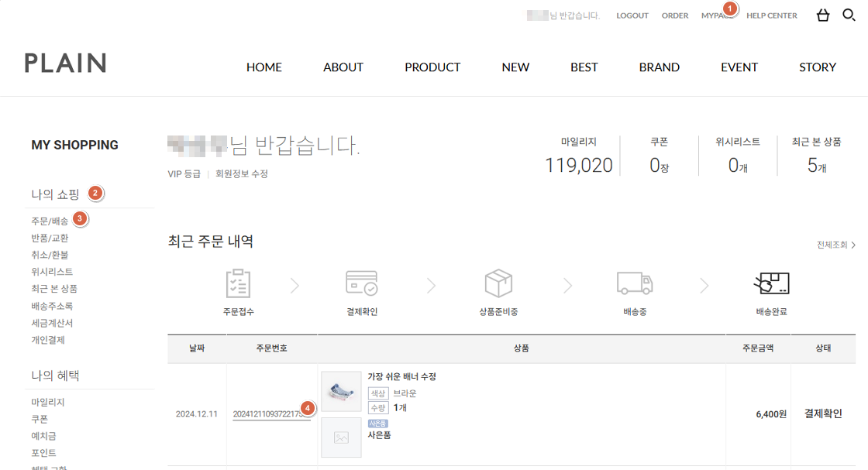Open 주문/배송 in sidebar
This screenshot has width=868, height=470.
[x=50, y=221]
